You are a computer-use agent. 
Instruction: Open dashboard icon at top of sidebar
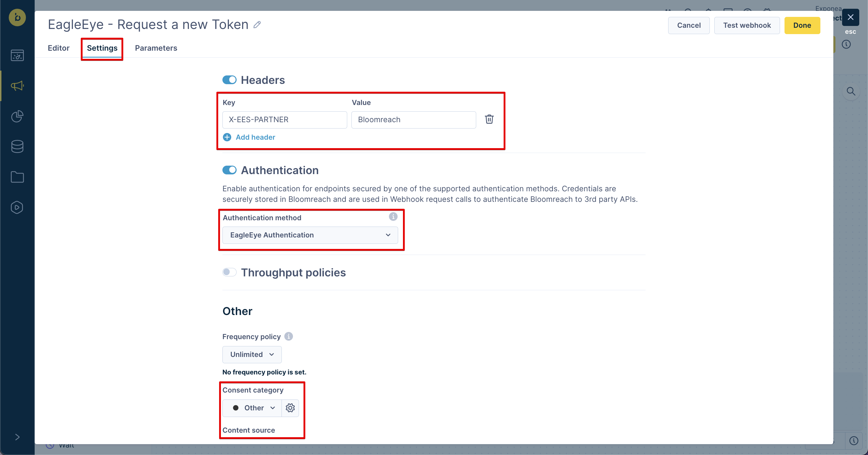[x=17, y=55]
